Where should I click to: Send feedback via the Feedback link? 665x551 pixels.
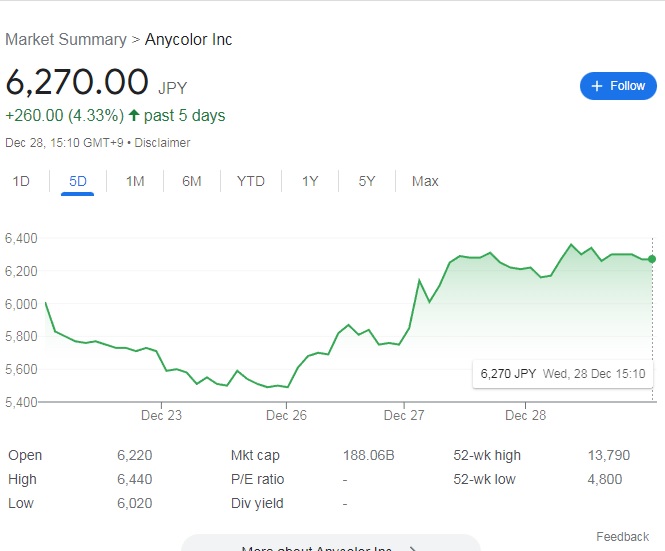(x=622, y=537)
